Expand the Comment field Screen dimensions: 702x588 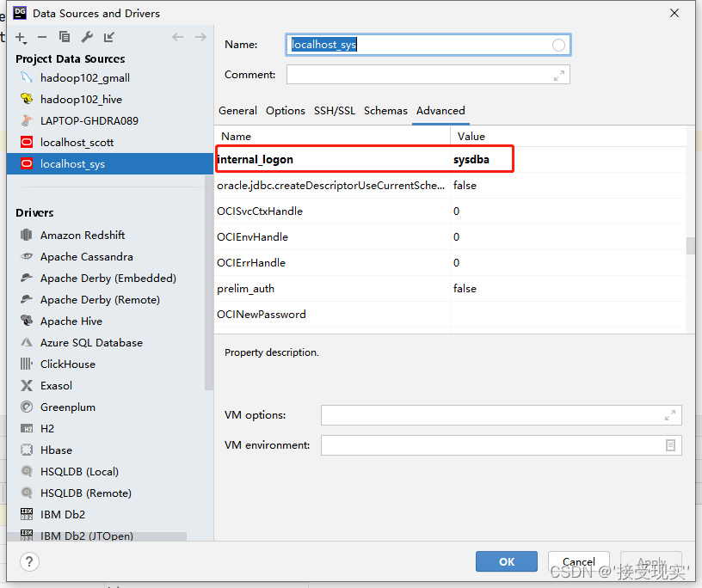click(558, 76)
